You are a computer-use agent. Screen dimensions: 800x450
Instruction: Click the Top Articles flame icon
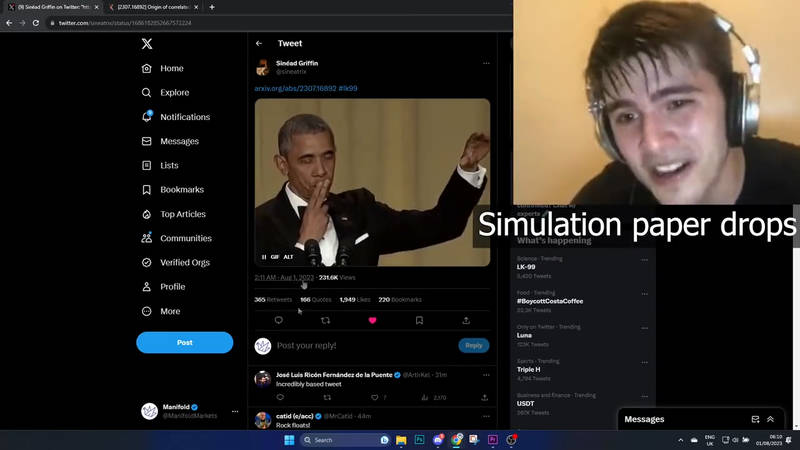click(146, 214)
